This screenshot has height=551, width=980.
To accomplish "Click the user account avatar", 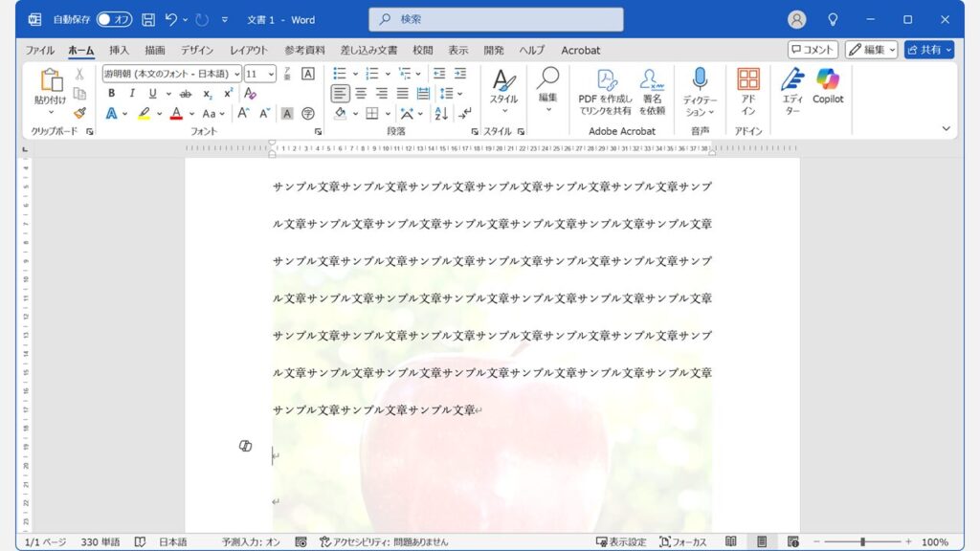I will pyautogui.click(x=796, y=19).
